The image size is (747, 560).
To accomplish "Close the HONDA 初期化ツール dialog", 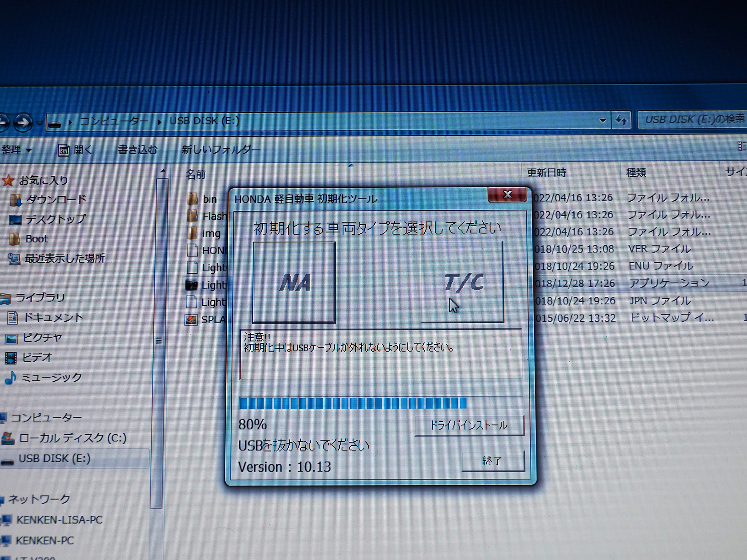I will pos(507,195).
